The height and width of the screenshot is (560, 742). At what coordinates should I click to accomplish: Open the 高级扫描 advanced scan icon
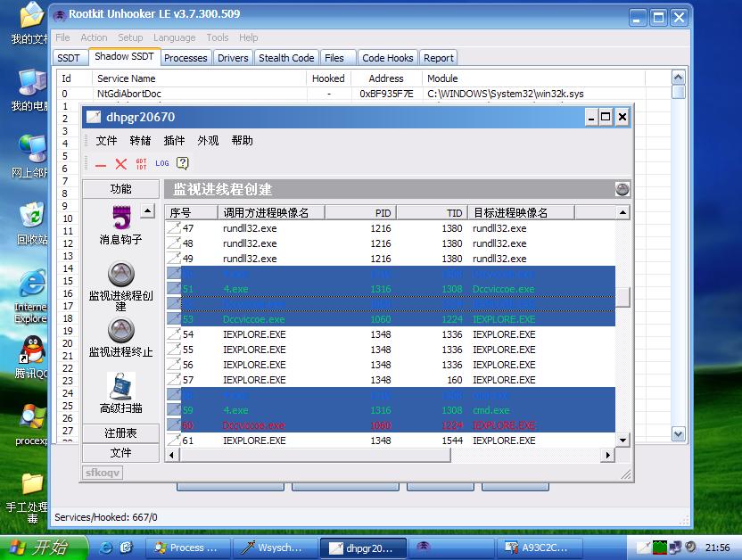(x=120, y=386)
